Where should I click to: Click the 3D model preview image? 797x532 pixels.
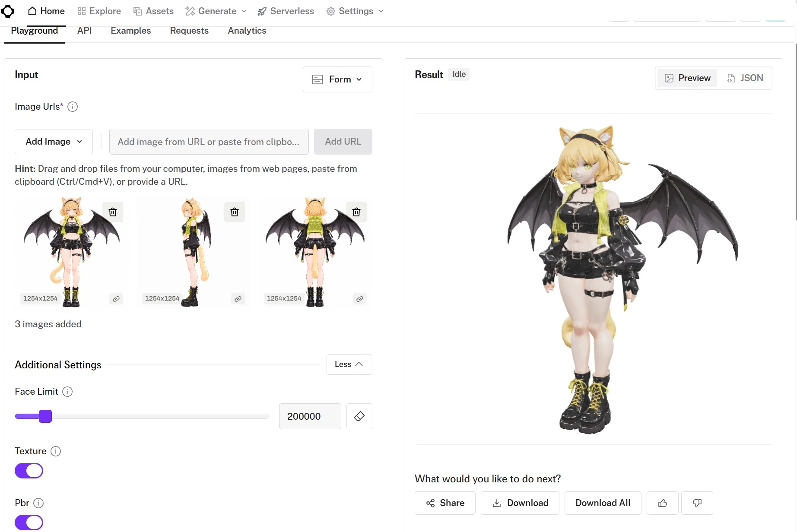(x=594, y=279)
